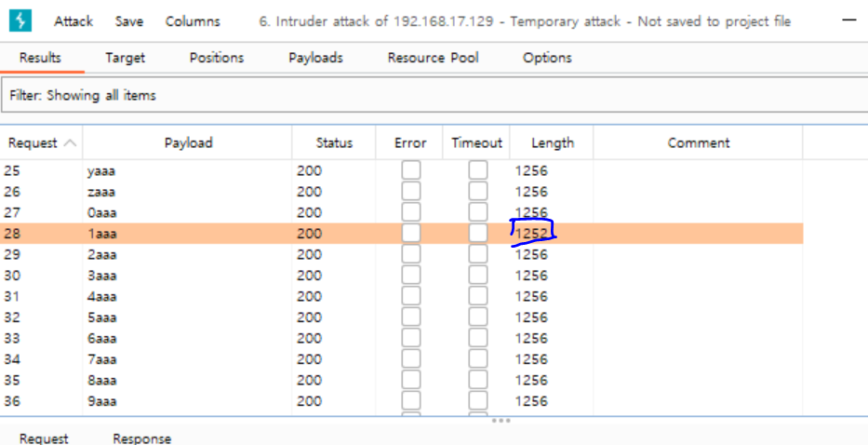Select payload 8aaa in request 35
The width and height of the screenshot is (868, 445).
(101, 380)
